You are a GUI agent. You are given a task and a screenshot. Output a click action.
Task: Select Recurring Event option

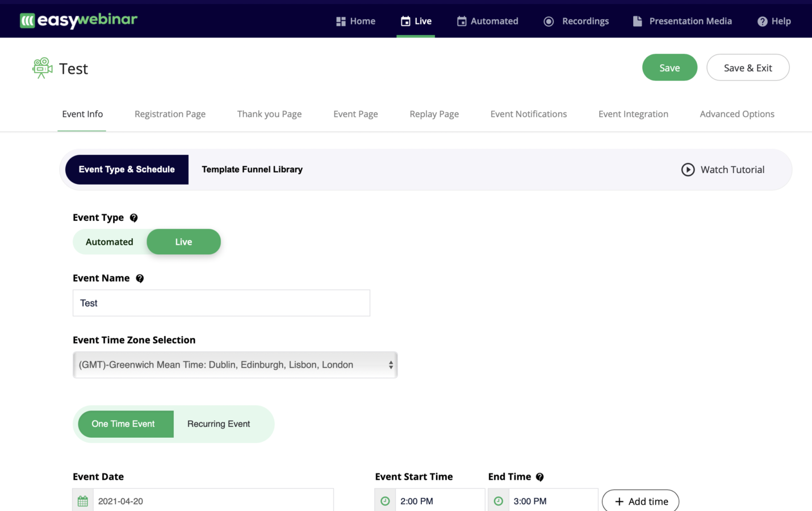[x=219, y=424]
